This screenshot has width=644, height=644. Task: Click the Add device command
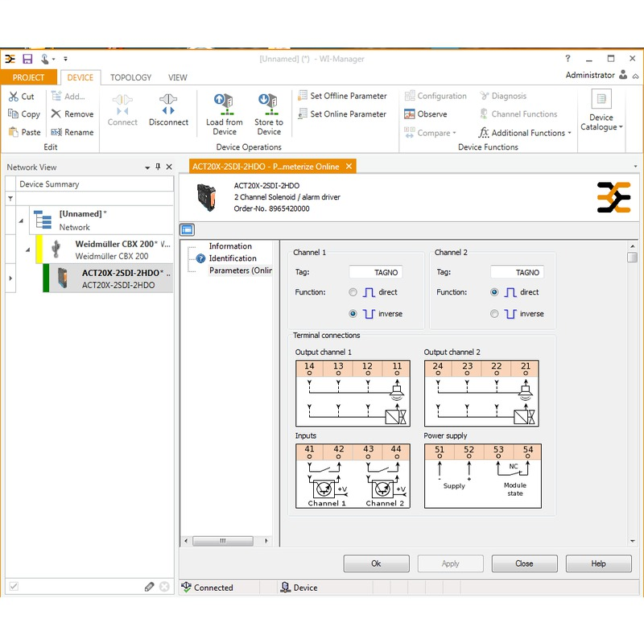point(68,97)
